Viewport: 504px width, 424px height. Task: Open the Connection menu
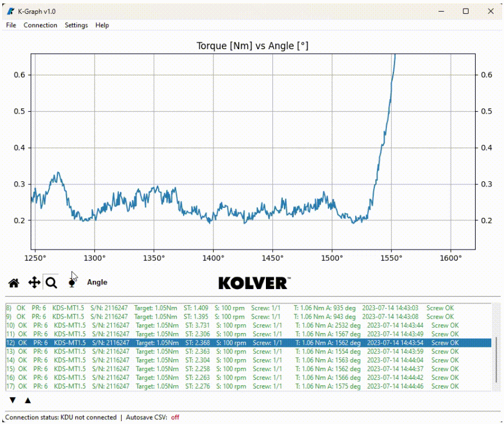[40, 25]
